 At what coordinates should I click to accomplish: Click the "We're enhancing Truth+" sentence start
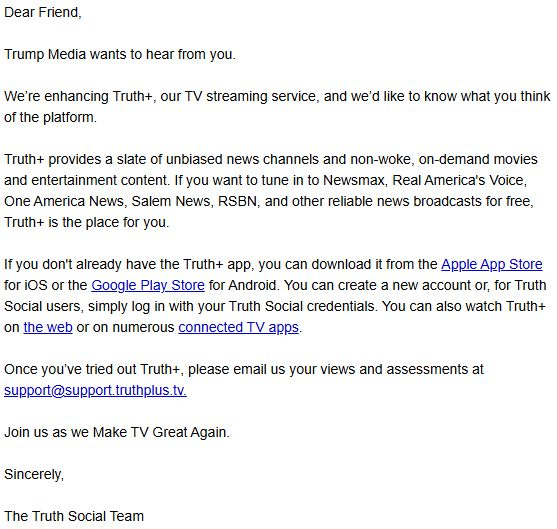pos(78,97)
